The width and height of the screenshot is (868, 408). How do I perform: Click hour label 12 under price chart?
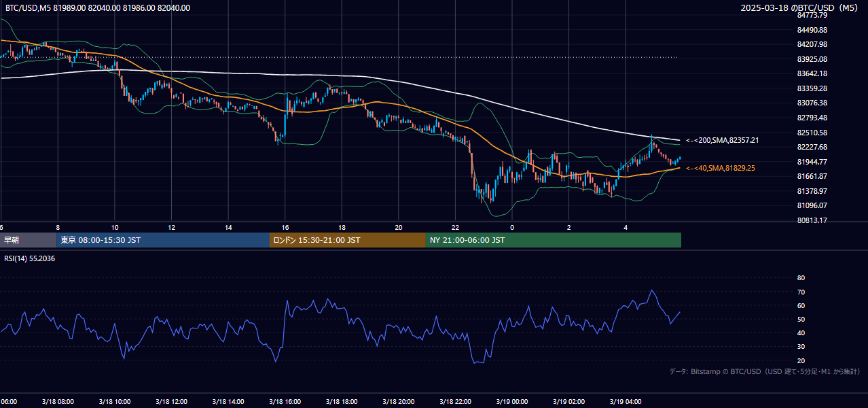171,228
